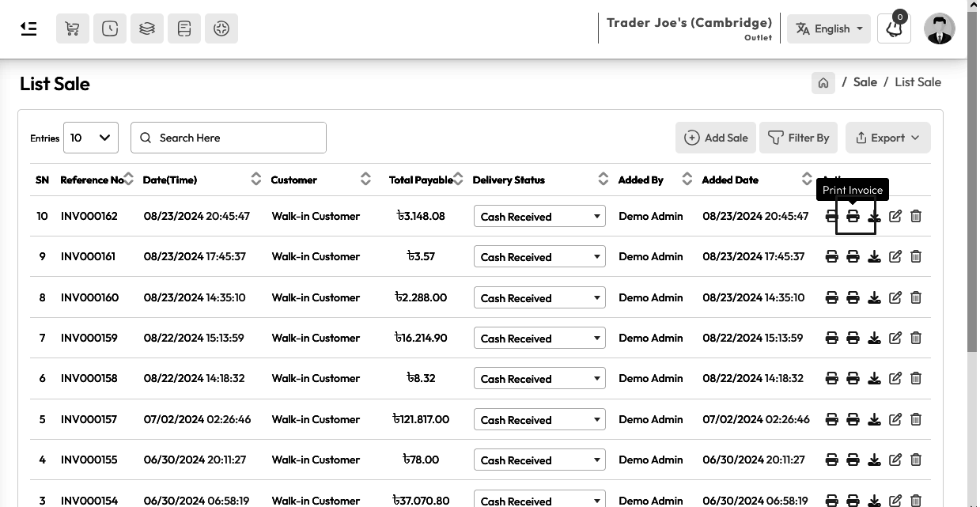Screen dimensions: 980x507
Task: Click reference number INV000157
Action: 89,419
